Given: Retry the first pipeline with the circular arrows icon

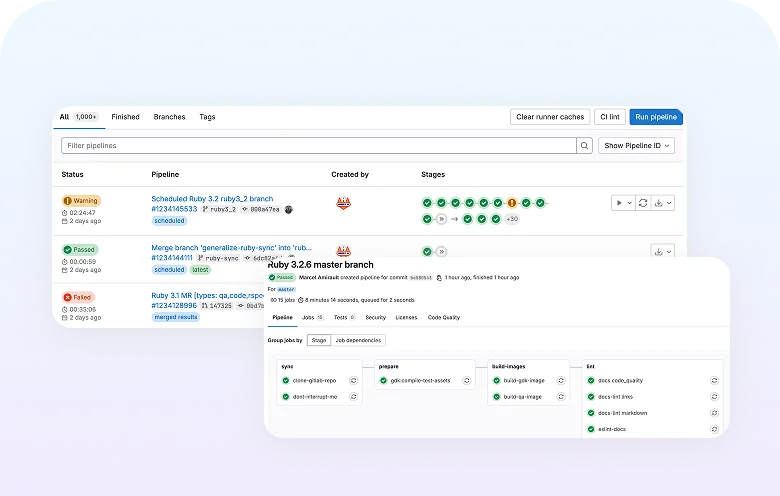Looking at the screenshot, I should tap(643, 203).
